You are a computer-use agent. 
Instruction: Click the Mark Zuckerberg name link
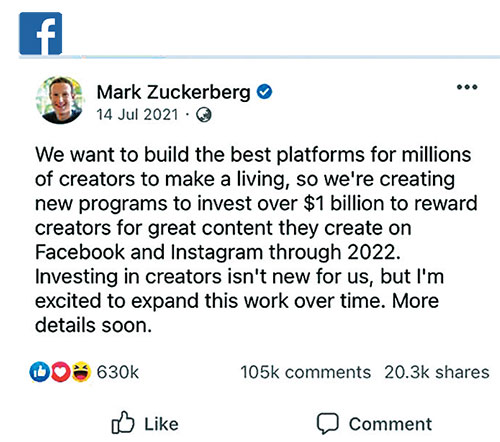173,92
